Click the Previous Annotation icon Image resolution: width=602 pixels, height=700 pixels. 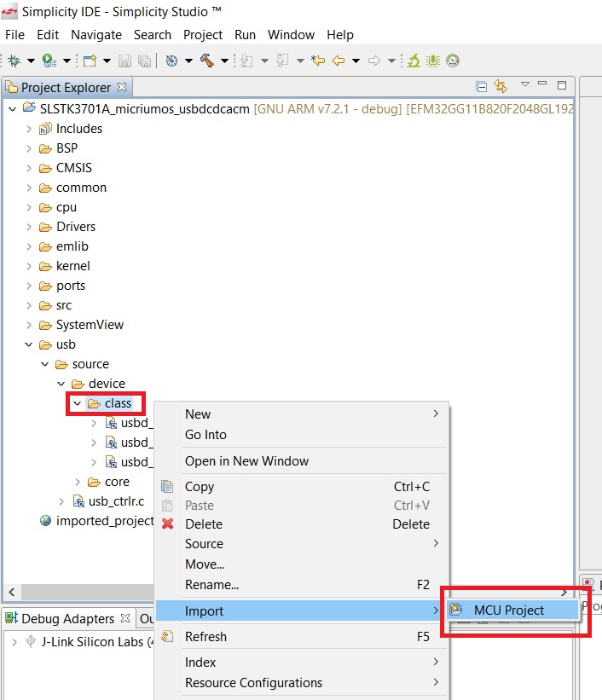pos(282,61)
